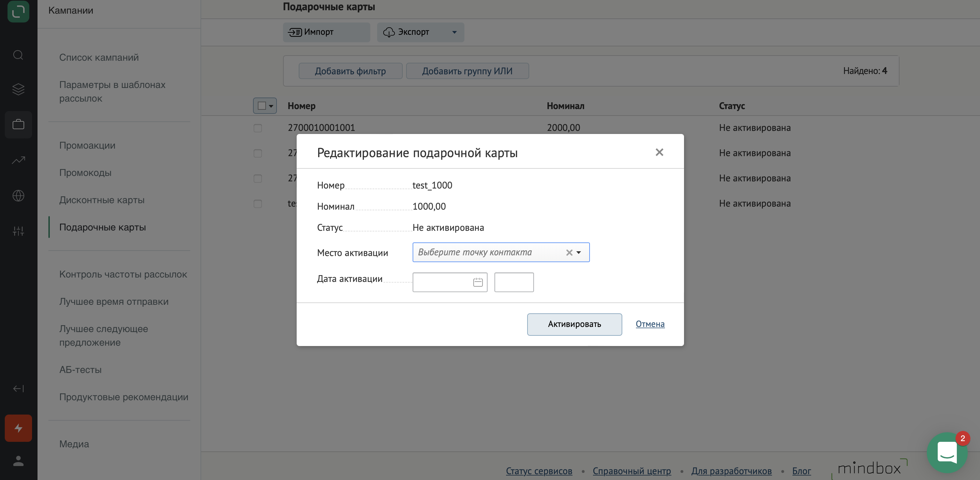This screenshot has height=480, width=980.
Task: Click the Номер column header
Action: [301, 106]
